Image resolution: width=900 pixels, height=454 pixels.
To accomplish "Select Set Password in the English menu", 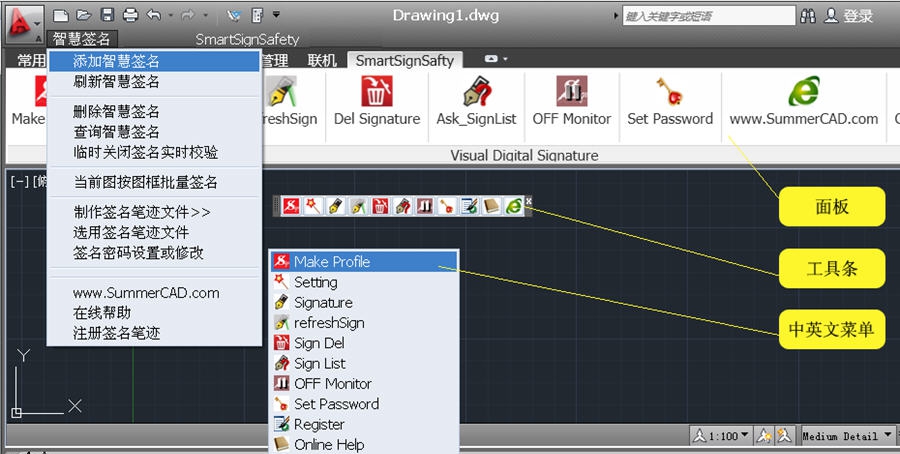I will pos(364,404).
